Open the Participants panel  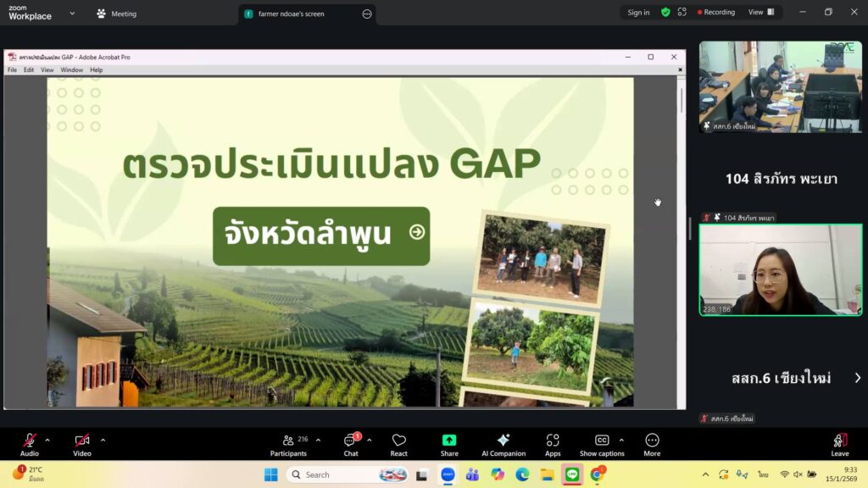click(x=288, y=444)
